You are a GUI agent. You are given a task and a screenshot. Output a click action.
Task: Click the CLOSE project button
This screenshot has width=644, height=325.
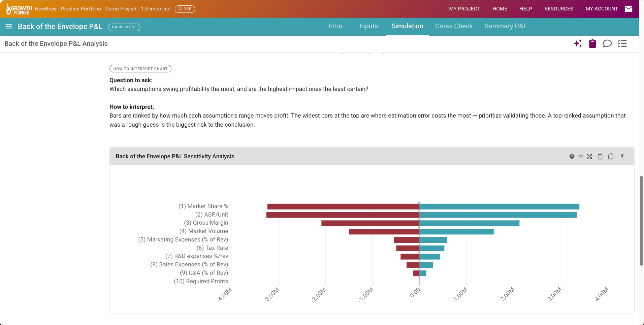click(185, 9)
